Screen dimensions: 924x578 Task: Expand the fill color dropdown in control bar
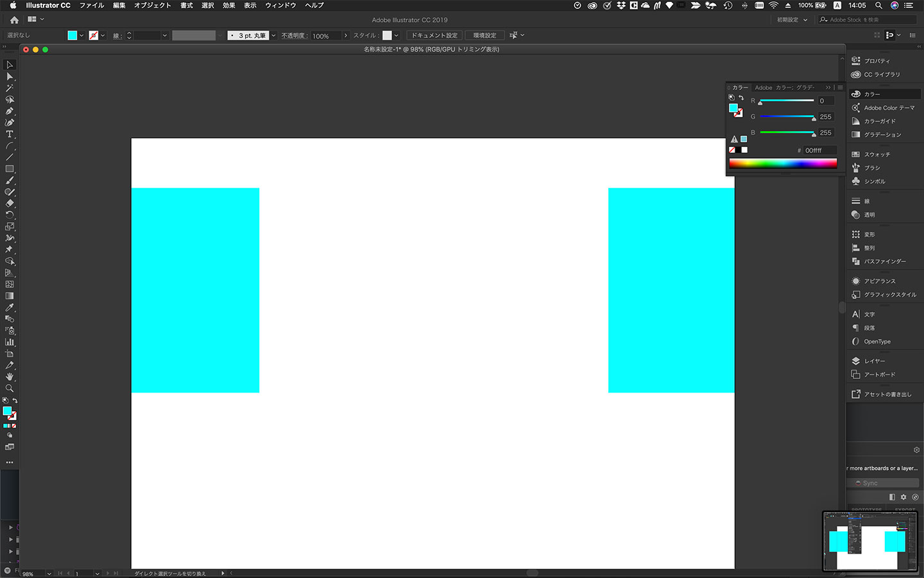click(81, 35)
